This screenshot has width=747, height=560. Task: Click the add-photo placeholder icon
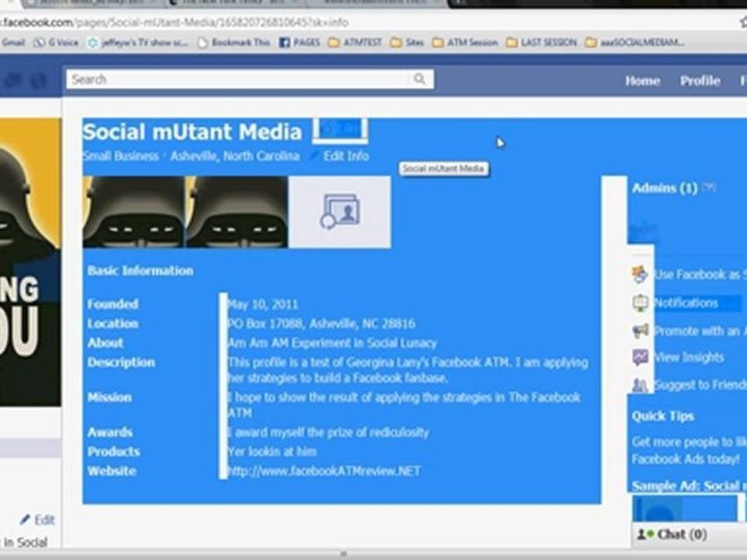340,212
